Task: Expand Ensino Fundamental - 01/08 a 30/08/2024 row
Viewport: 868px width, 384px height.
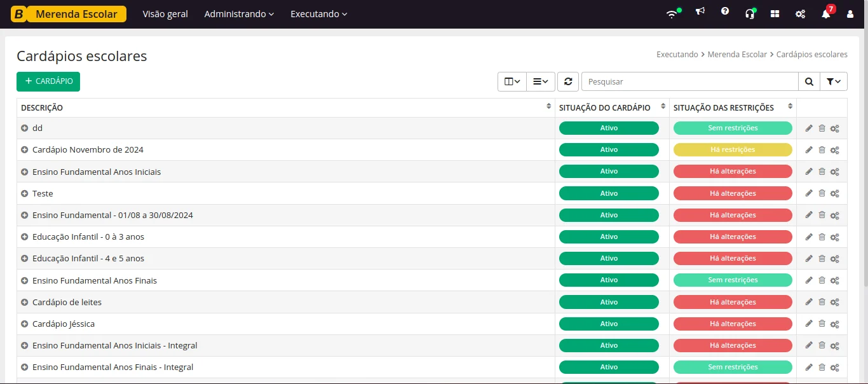Action: coord(25,215)
